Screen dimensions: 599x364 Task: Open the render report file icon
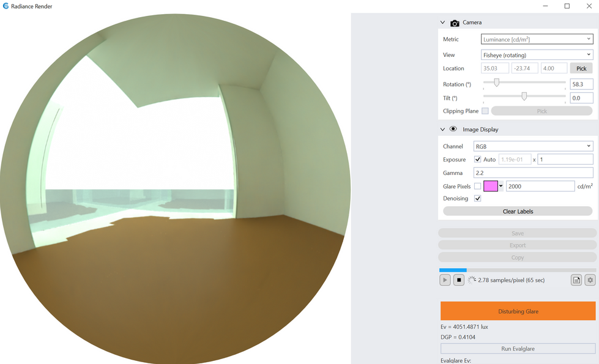click(x=576, y=280)
